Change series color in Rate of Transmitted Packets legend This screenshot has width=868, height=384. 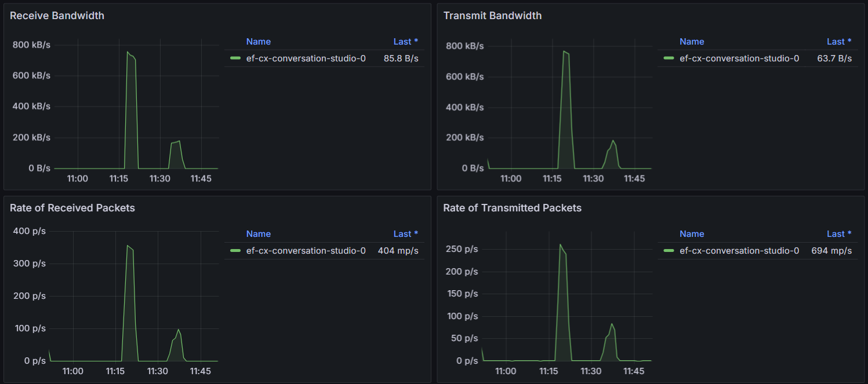pos(669,251)
